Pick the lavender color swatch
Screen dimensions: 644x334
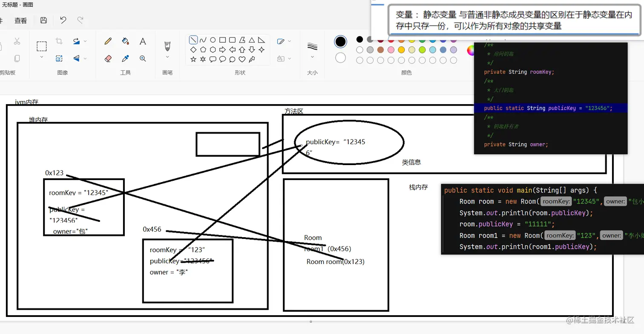(454, 50)
